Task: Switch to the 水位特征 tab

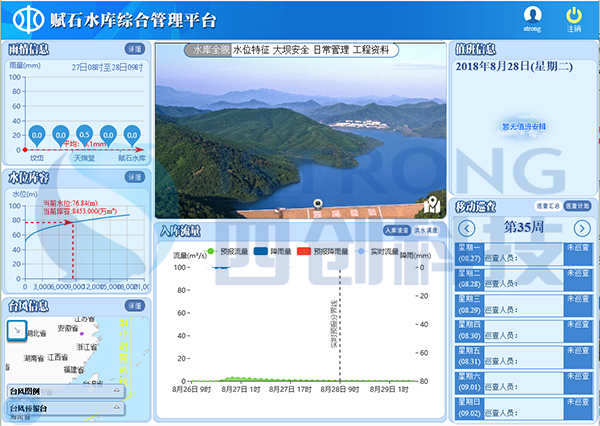Action: [x=256, y=50]
